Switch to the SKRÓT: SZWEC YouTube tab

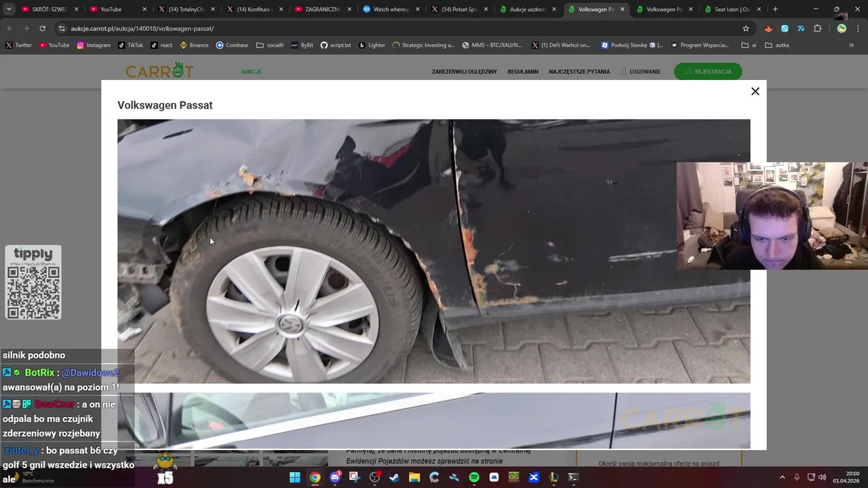pos(50,9)
